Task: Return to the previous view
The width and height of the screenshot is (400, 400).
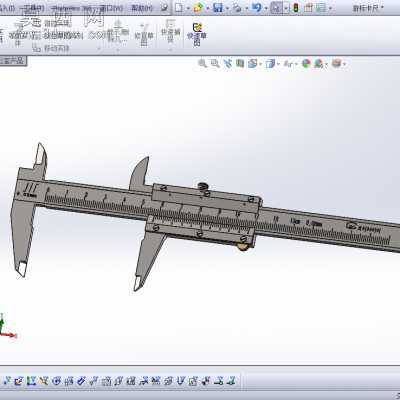Action: point(228,63)
